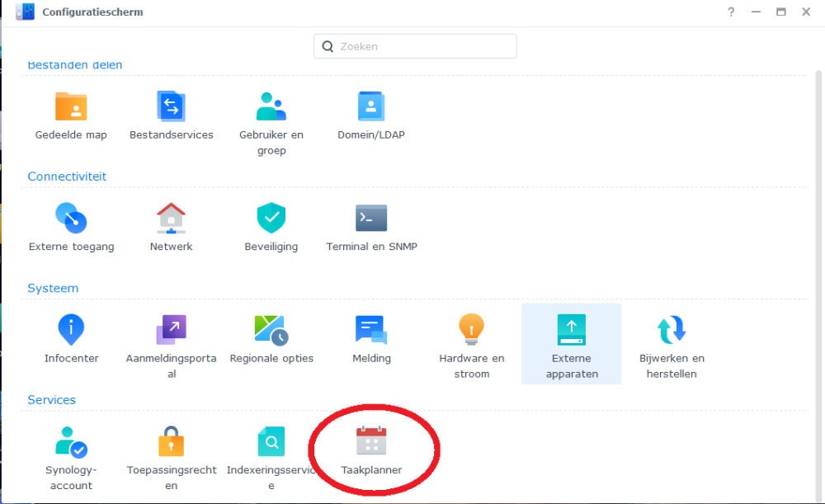Maximize the Configuratiescherm window
This screenshot has height=504, width=825.
780,12
